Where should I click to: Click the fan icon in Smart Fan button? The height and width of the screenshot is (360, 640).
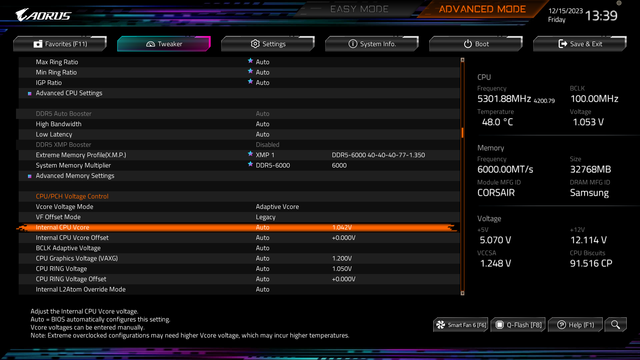(441, 325)
